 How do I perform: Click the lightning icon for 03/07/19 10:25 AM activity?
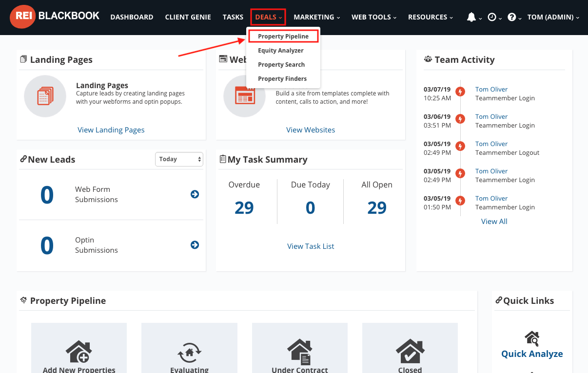[x=460, y=92]
